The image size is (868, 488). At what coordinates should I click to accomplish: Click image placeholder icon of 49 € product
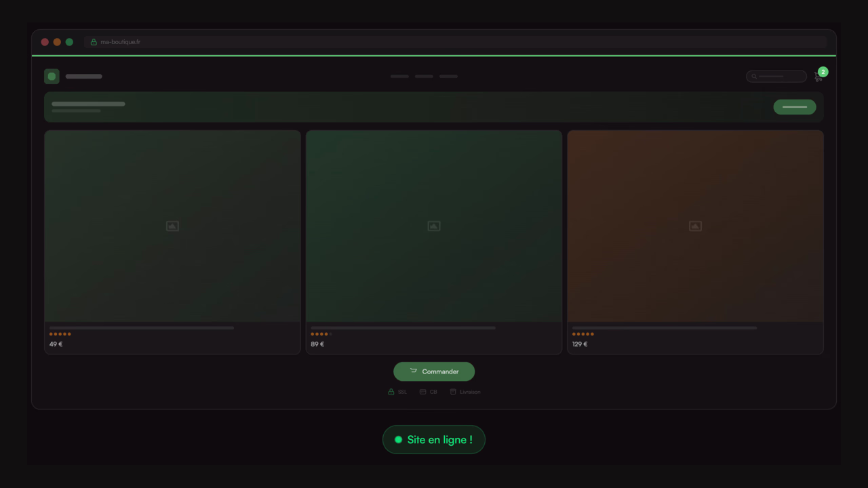pyautogui.click(x=172, y=226)
